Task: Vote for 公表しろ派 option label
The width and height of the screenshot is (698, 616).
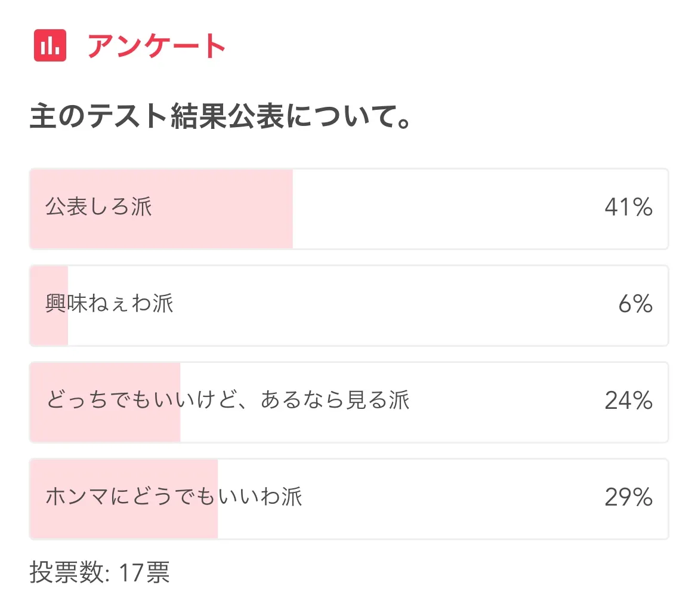Action: 99,207
